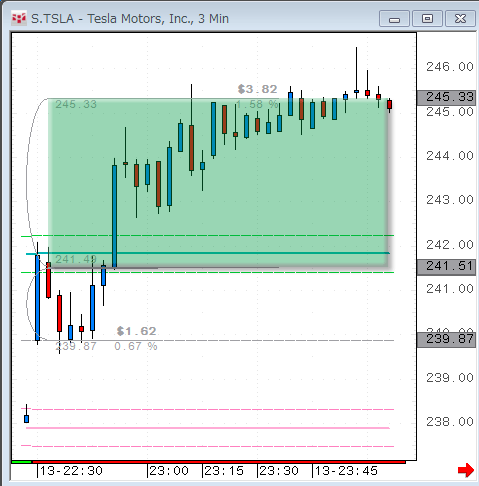The image size is (479, 486).
Task: Click the 239.00 price axis label
Action: 450,378
